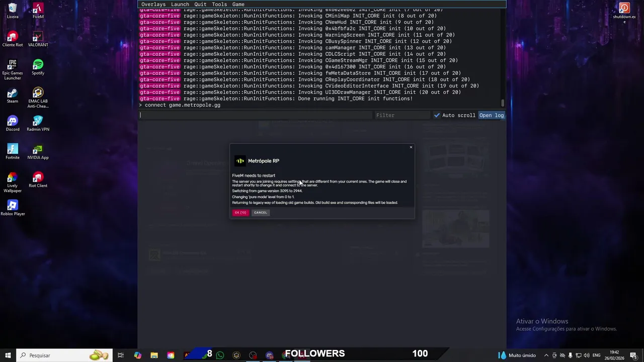Open the Spotify desktop shortcut

38,67
